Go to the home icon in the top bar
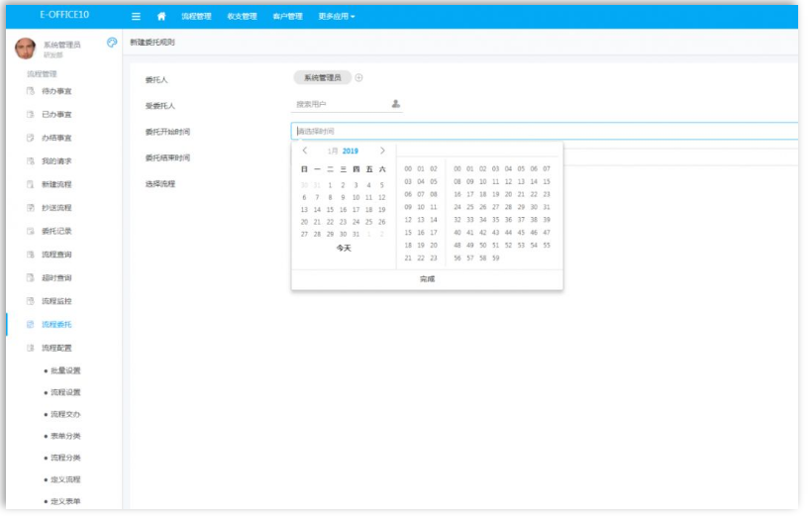Viewport: 812px width, 520px height. click(161, 16)
